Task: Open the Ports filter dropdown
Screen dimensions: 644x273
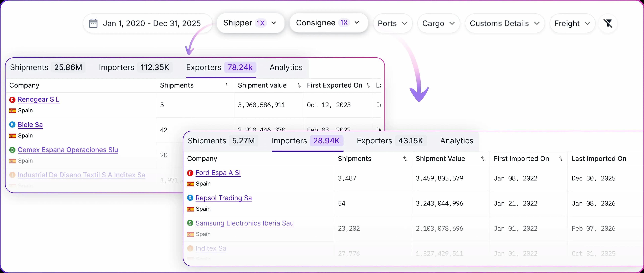Action: coord(392,23)
